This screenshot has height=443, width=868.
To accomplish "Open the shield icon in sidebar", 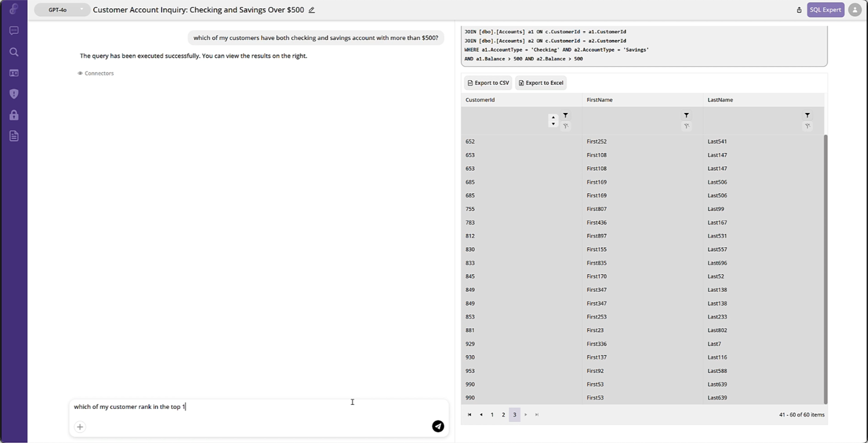I will click(14, 94).
